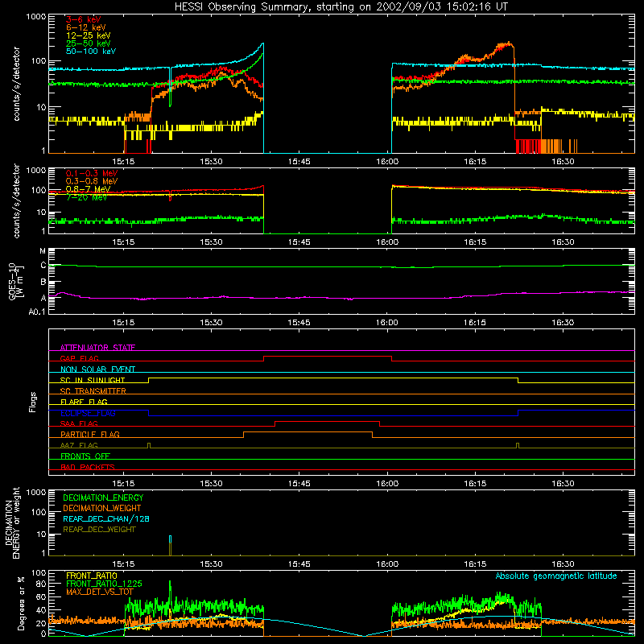Click the Flags axis title
This screenshot has height=644, width=644.
(33, 402)
